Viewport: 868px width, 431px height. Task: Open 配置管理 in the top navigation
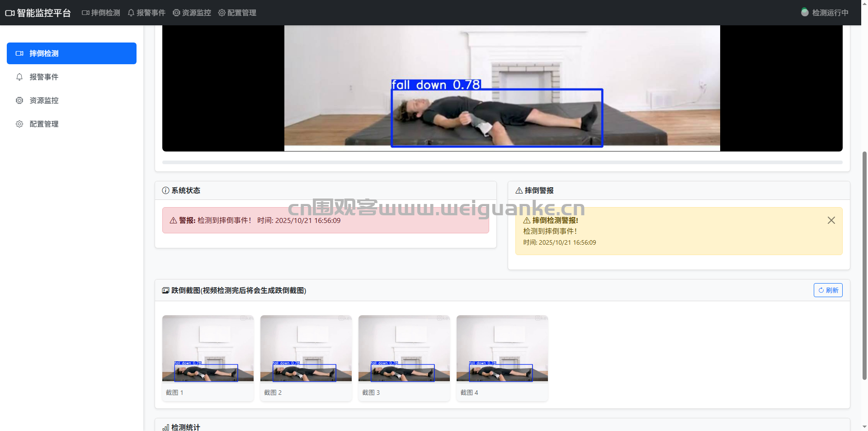[237, 13]
